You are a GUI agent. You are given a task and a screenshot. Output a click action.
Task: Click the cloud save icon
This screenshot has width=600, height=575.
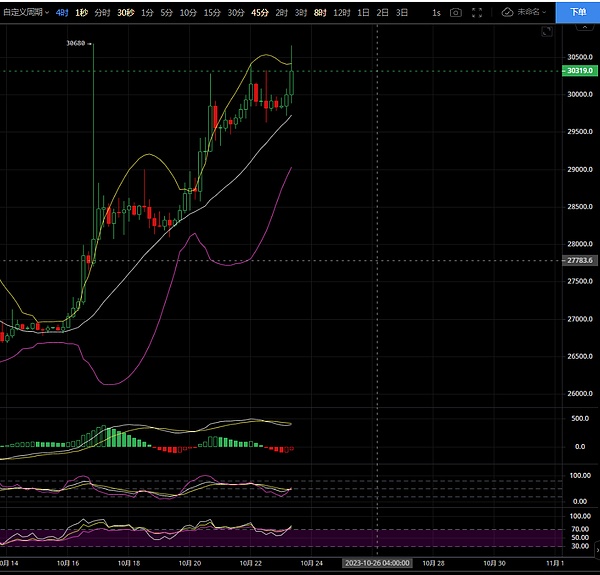507,13
